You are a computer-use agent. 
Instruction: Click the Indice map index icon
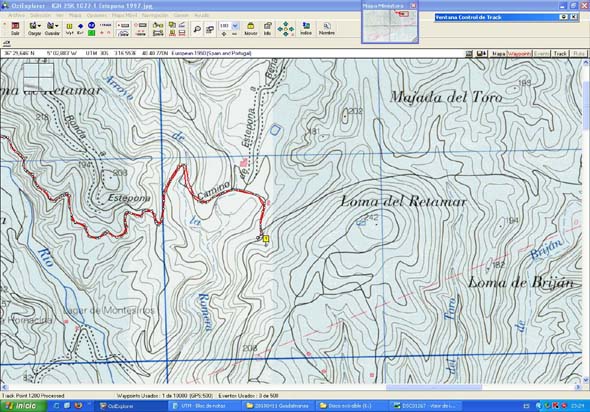pyautogui.click(x=306, y=29)
